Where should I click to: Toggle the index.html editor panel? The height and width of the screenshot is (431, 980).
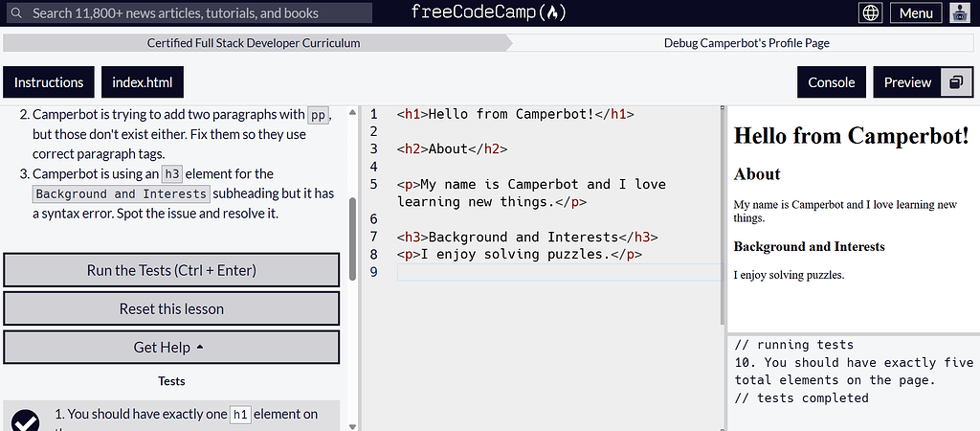(142, 82)
